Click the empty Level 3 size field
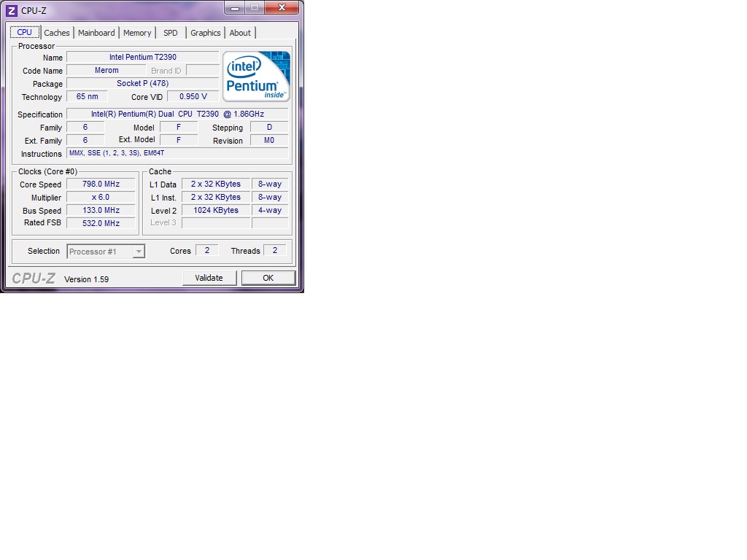The image size is (747, 560). 216,223
